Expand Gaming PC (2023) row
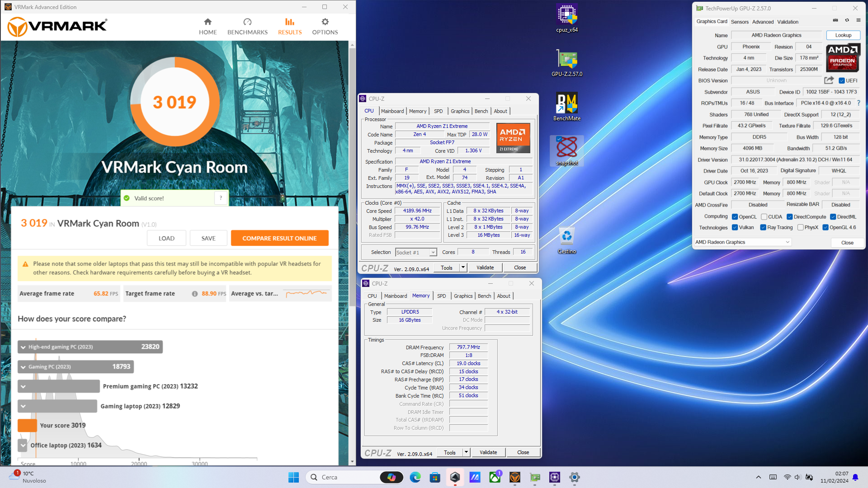This screenshot has width=868, height=488. (x=23, y=367)
